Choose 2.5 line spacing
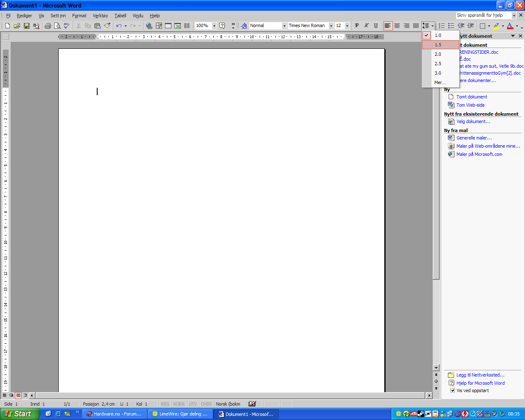Viewport: 525px width, 420px height. (x=441, y=64)
